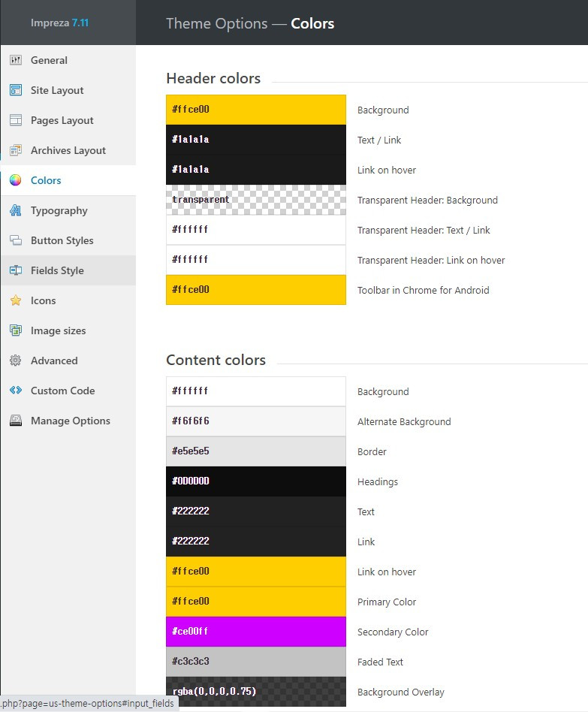The image size is (588, 712).
Task: Switch to Typography options
Action: pyautogui.click(x=68, y=210)
